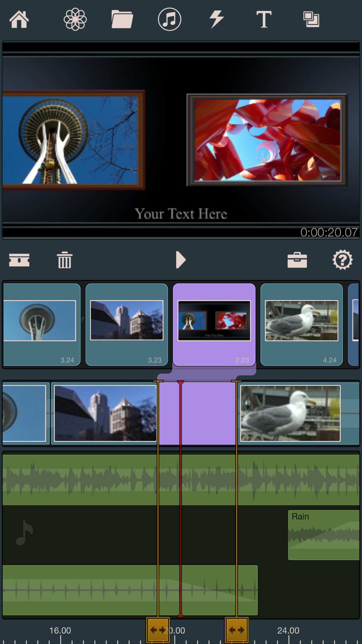Go to the Home screen icon
362x644 pixels.
click(19, 19)
